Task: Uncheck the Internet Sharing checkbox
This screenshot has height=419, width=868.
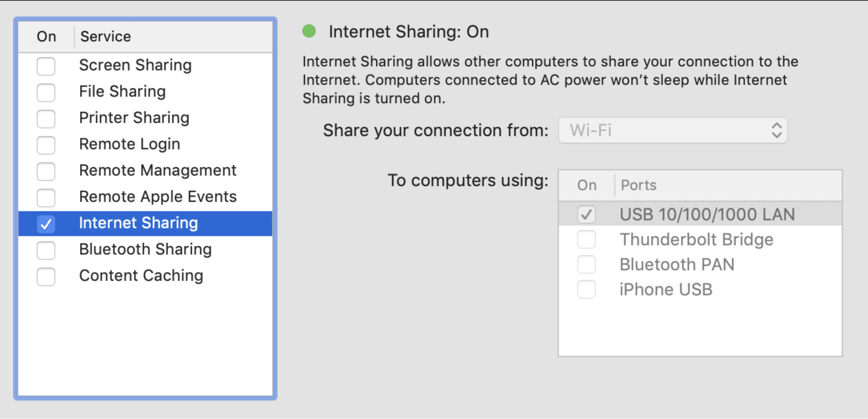Action: point(46,224)
